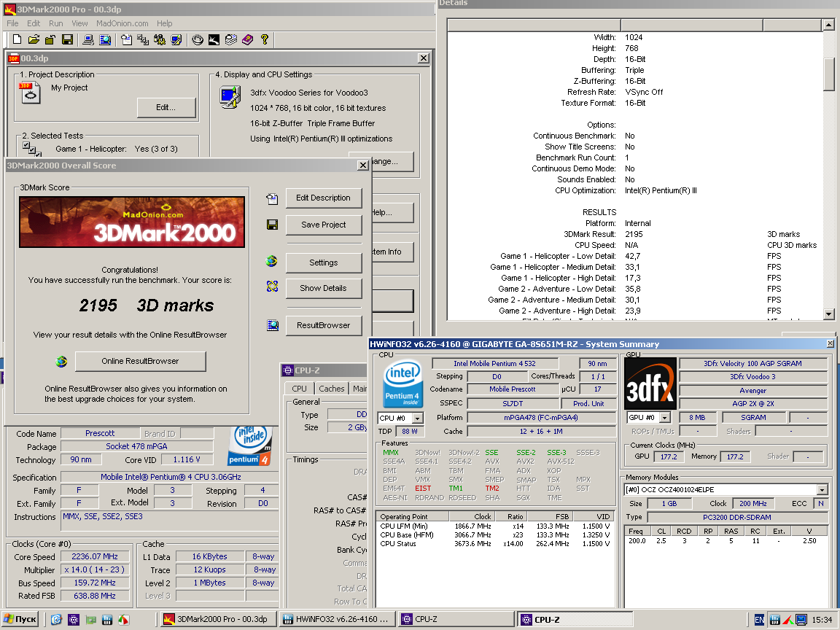Click the ResultBrowser button
This screenshot has width=840, height=630.
pos(324,326)
